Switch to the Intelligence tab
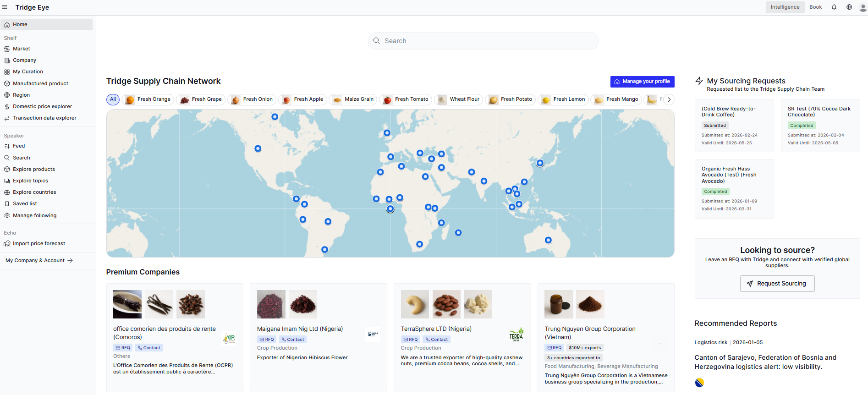The image size is (868, 395). click(x=785, y=7)
